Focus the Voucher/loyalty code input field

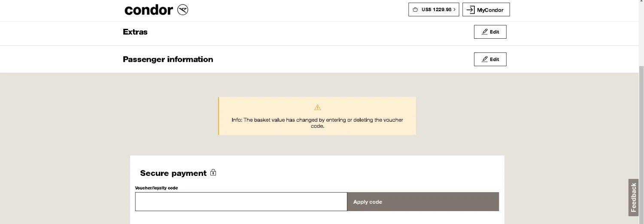point(241,202)
